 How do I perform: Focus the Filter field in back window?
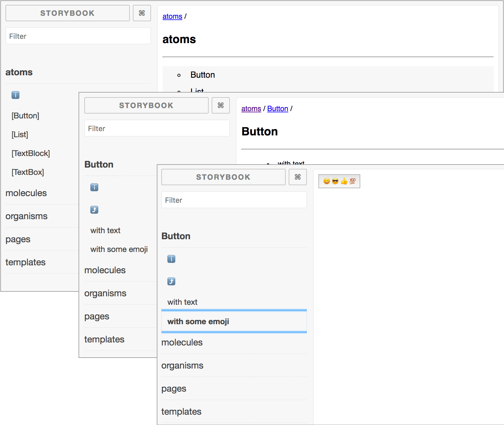[x=78, y=36]
